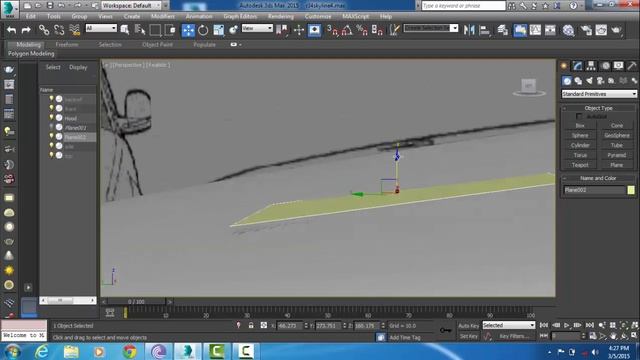Choose the Rectangular Selection Region tool
640x360 pixels.
155,30
